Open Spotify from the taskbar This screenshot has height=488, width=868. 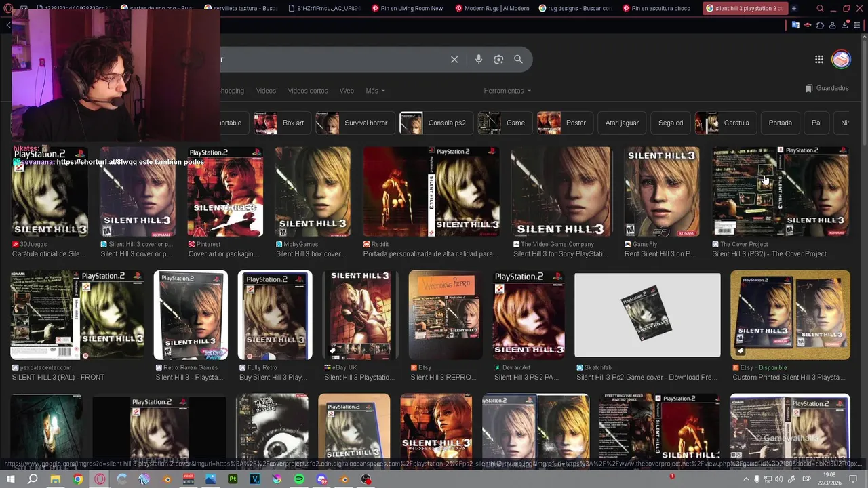[x=300, y=479]
